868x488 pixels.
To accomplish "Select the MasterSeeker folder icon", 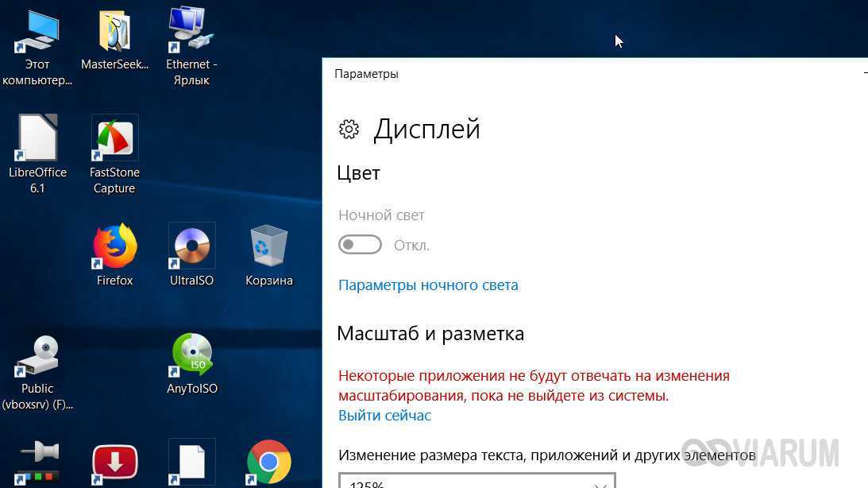I will pyautogui.click(x=114, y=32).
